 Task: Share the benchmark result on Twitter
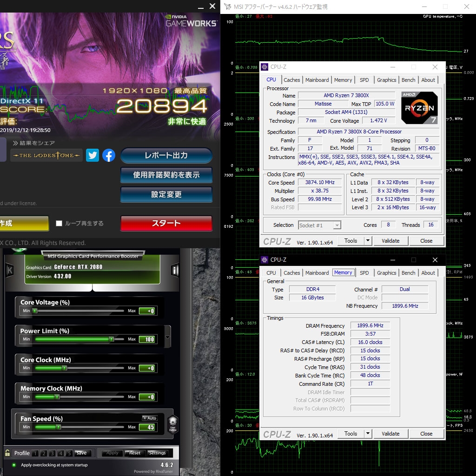click(x=93, y=155)
